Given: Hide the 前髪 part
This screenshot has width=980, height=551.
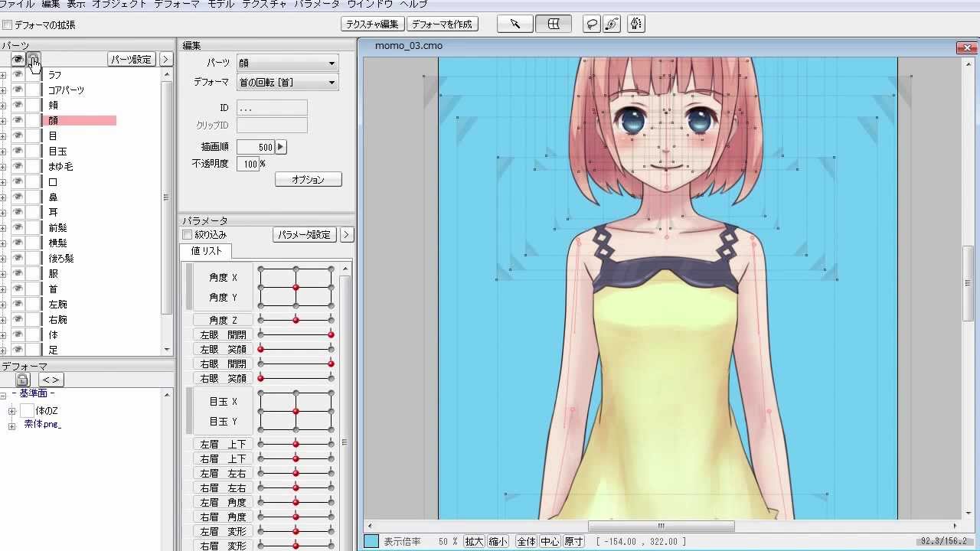Looking at the screenshot, I should click(x=18, y=227).
